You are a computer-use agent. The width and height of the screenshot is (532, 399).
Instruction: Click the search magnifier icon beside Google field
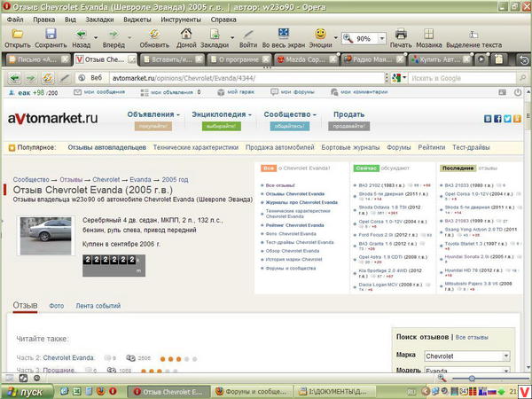(522, 78)
